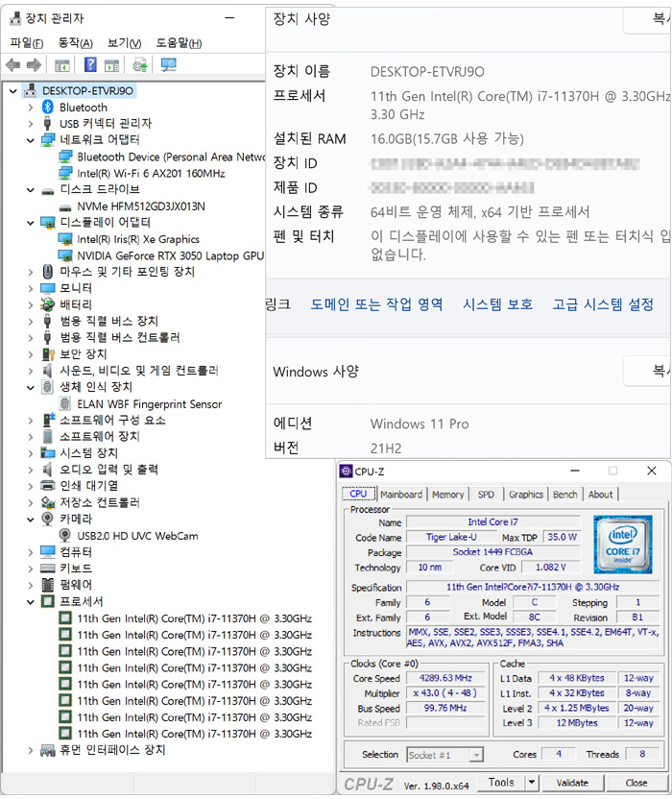Click the 키보드 keyboard category icon
Screen dimensions: 672x799
47,568
